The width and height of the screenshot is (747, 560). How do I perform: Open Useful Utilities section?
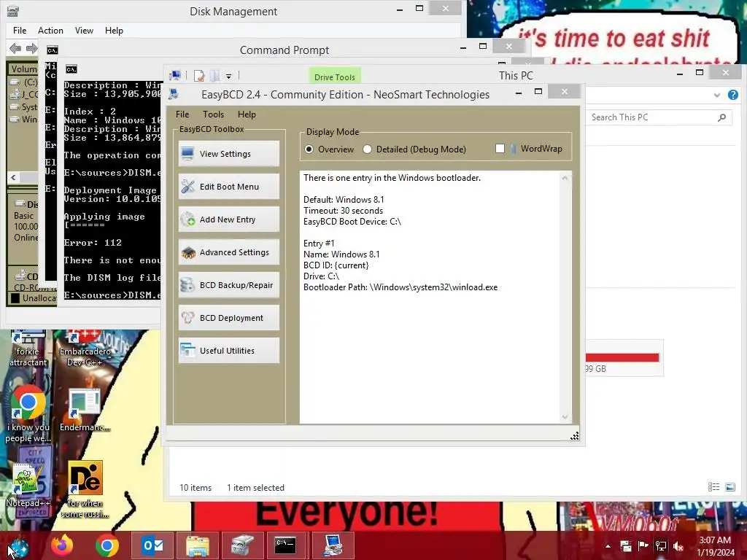coord(228,351)
